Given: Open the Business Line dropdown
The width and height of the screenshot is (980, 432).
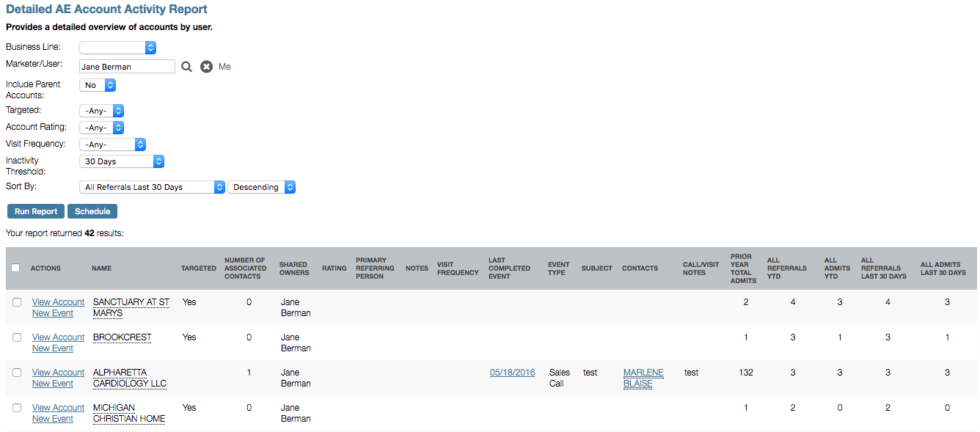Looking at the screenshot, I should pyautogui.click(x=118, y=48).
